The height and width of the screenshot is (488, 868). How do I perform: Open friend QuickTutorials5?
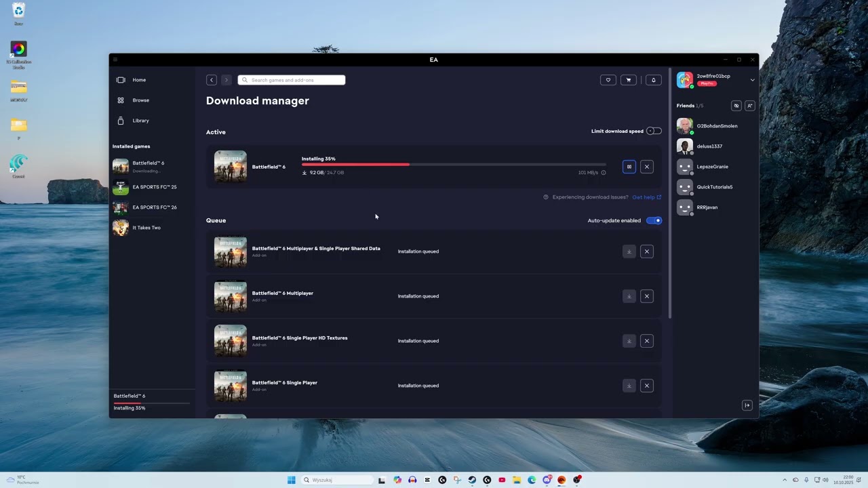[x=716, y=187]
